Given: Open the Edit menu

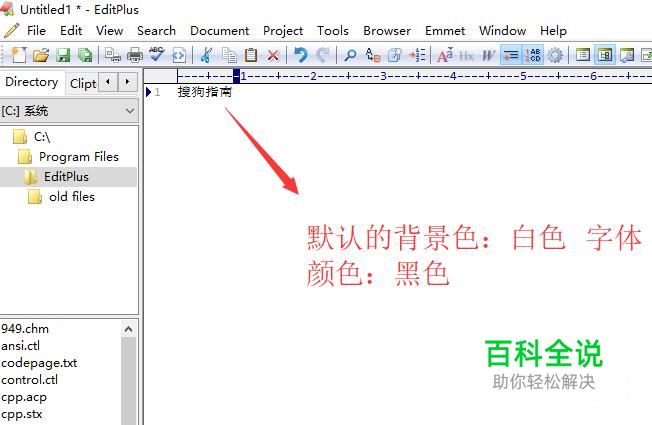Looking at the screenshot, I should 71,31.
